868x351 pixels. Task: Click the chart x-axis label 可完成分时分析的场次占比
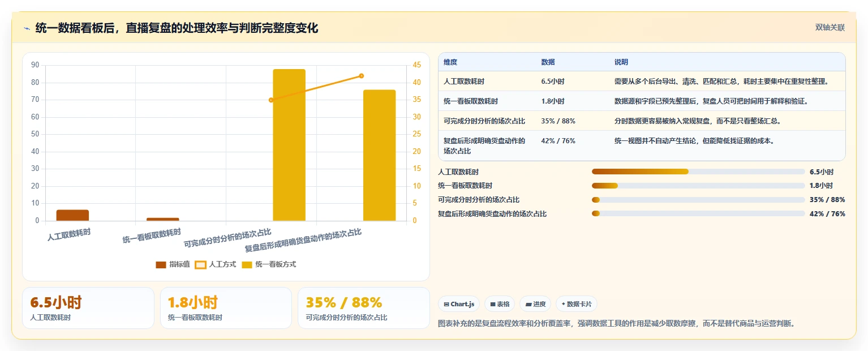[x=227, y=239]
